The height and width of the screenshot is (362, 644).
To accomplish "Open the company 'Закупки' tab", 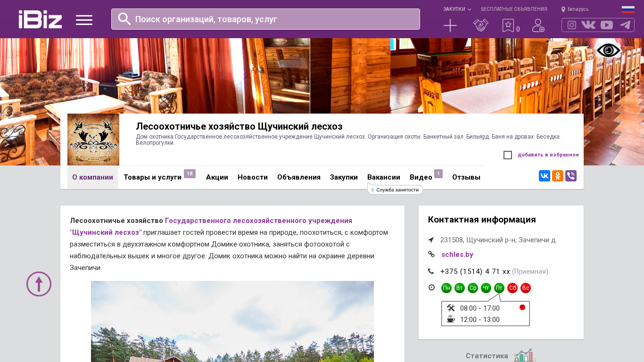I will pos(344,177).
